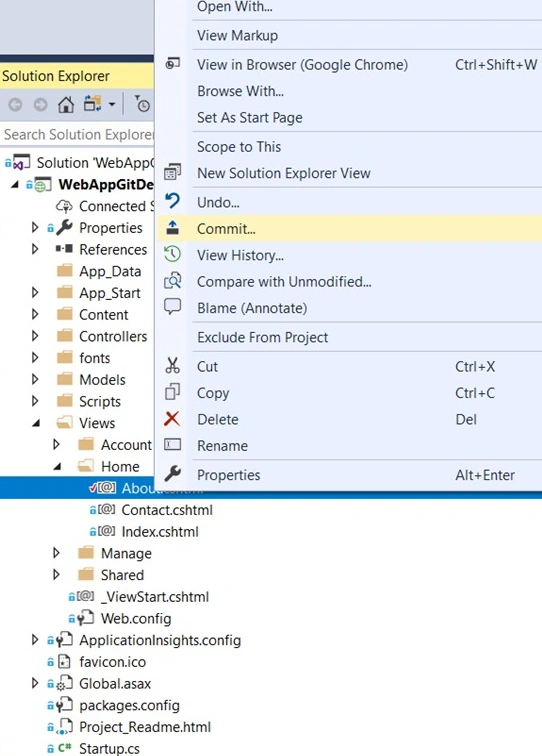This screenshot has width=542, height=756.
Task: Expand the Controllers folder
Action: (35, 336)
